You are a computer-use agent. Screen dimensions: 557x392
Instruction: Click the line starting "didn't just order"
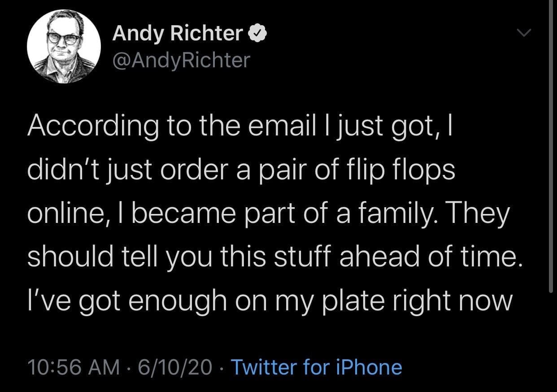(x=241, y=170)
